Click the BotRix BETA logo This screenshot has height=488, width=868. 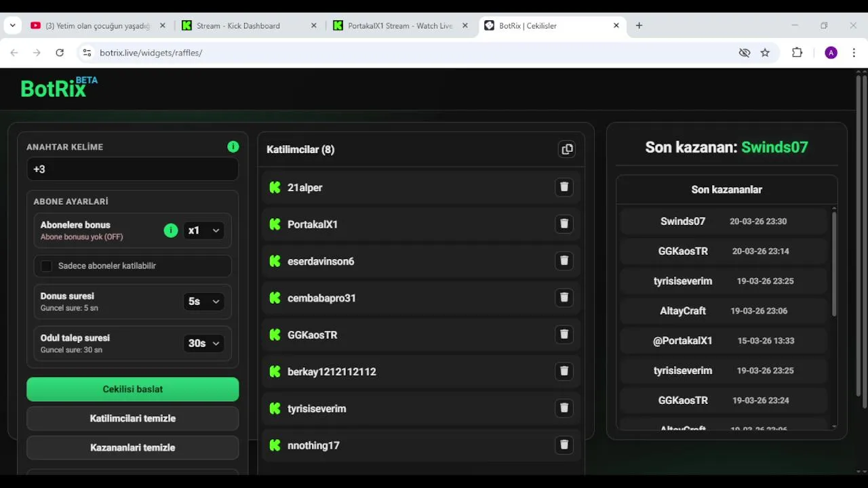point(59,87)
